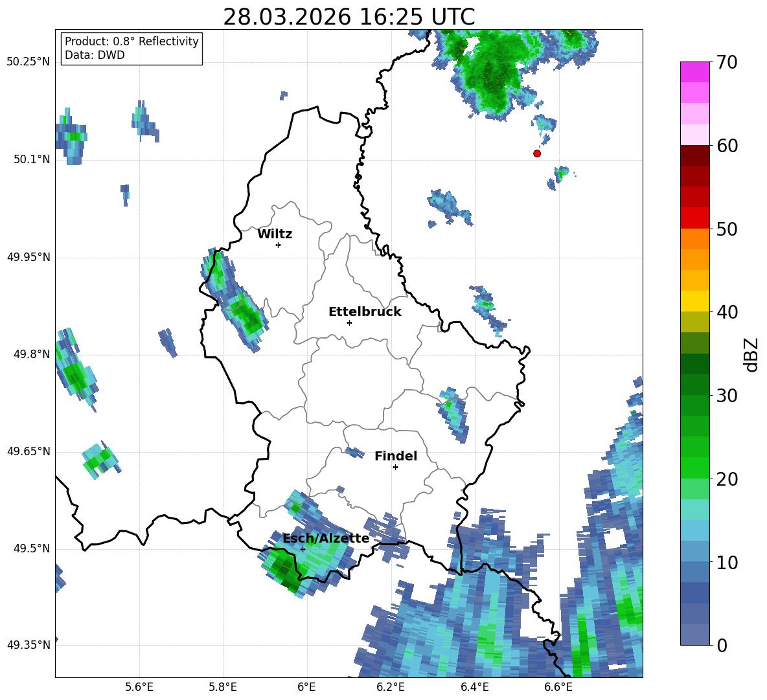Click the 6°E longitude label

click(306, 688)
